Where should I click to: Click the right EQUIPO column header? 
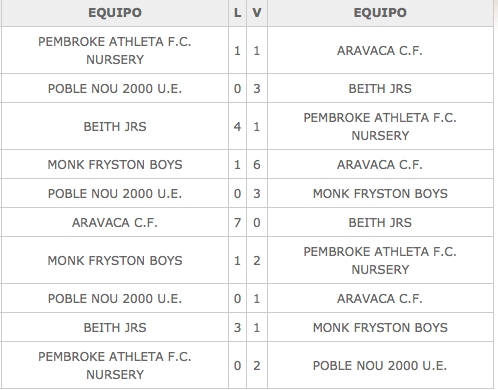coord(380,13)
